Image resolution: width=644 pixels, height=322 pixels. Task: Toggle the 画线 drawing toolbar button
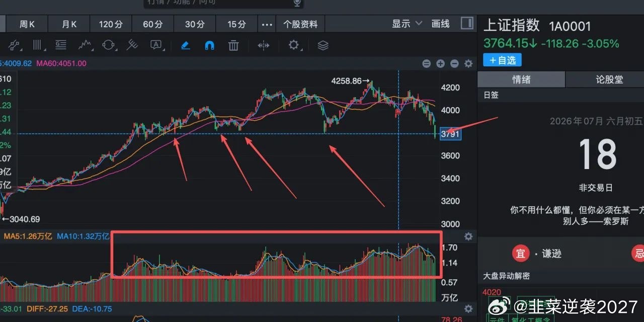(x=440, y=24)
